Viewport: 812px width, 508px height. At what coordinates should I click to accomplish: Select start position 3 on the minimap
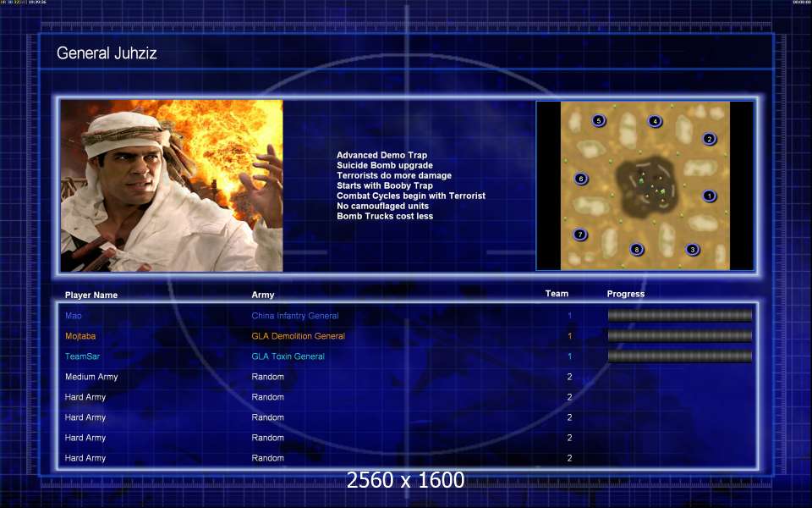point(693,250)
